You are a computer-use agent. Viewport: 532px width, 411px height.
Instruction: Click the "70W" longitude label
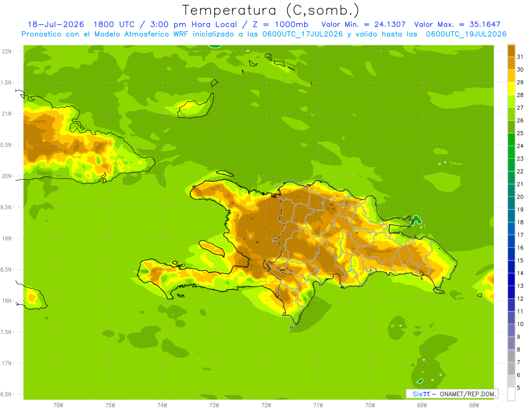370,405
